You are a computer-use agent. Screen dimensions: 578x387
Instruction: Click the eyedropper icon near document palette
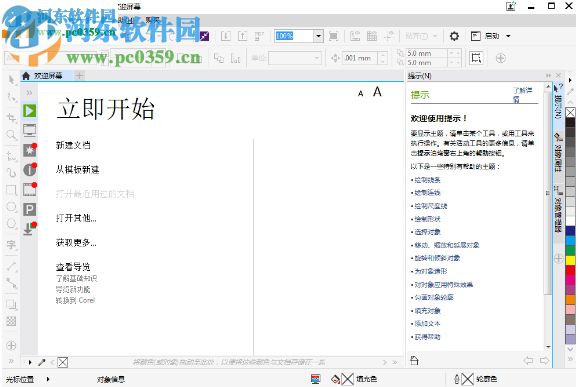[x=42, y=362]
